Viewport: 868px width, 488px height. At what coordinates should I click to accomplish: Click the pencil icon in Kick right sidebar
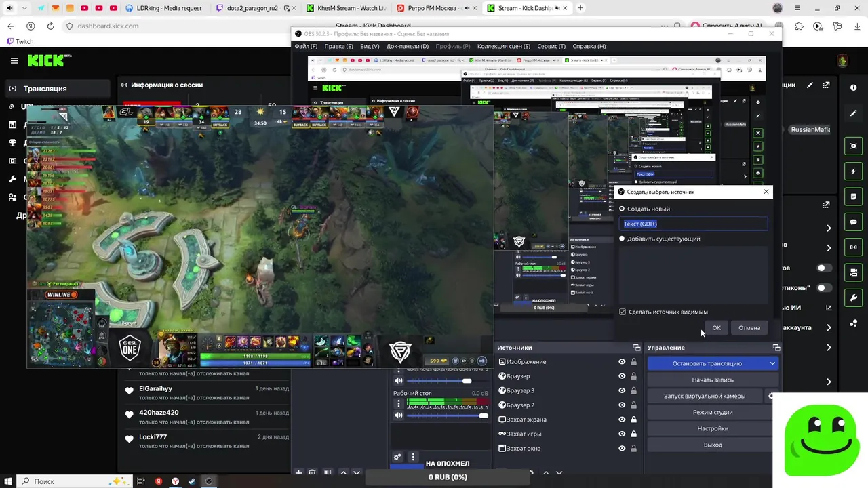point(854,113)
